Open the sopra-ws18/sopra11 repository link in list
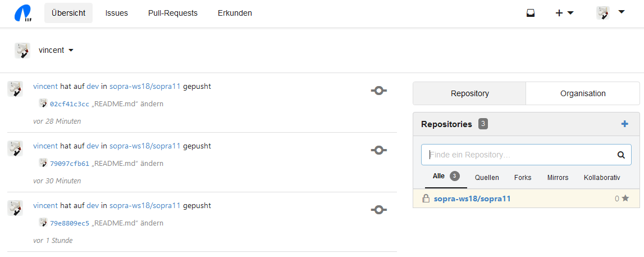 coord(472,199)
